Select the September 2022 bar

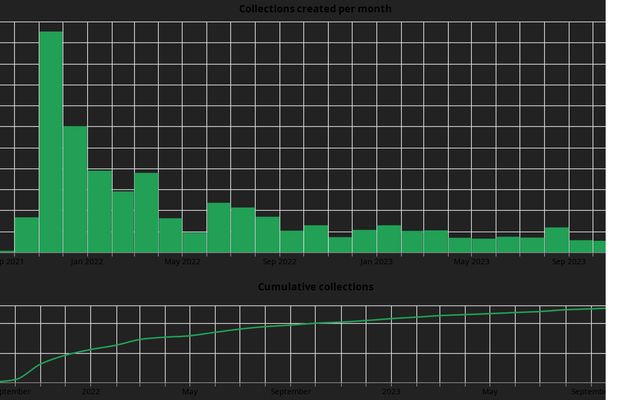point(291,241)
